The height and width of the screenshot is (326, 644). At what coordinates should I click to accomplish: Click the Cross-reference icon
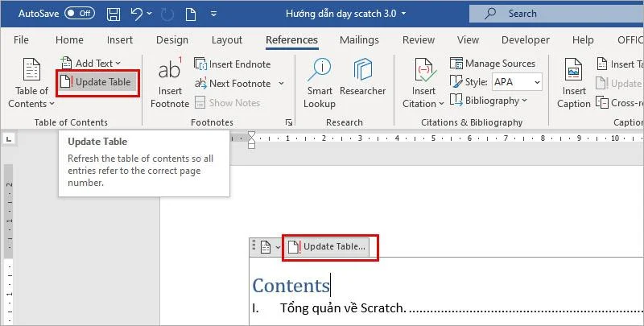[602, 103]
